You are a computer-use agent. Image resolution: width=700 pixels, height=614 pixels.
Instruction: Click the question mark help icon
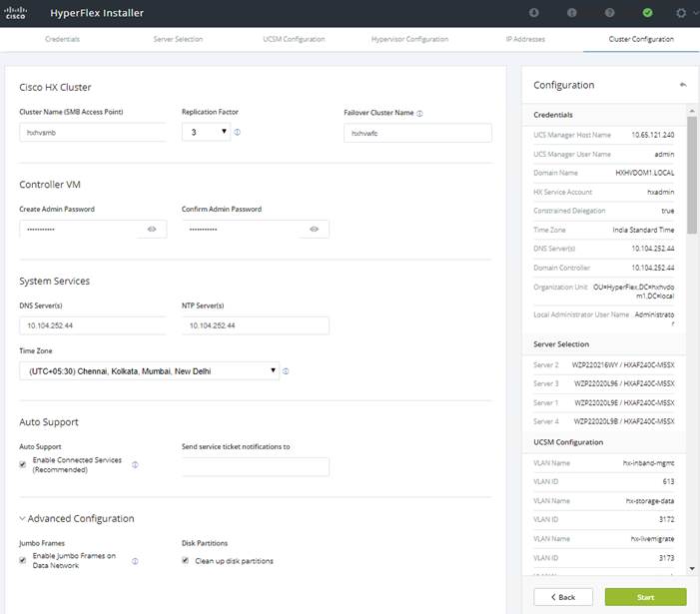tap(609, 13)
